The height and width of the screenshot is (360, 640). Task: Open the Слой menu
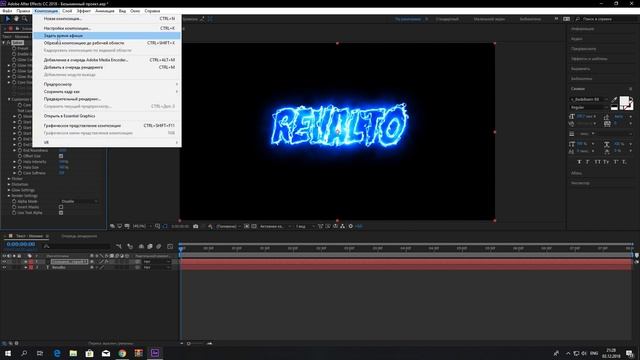coord(67,11)
